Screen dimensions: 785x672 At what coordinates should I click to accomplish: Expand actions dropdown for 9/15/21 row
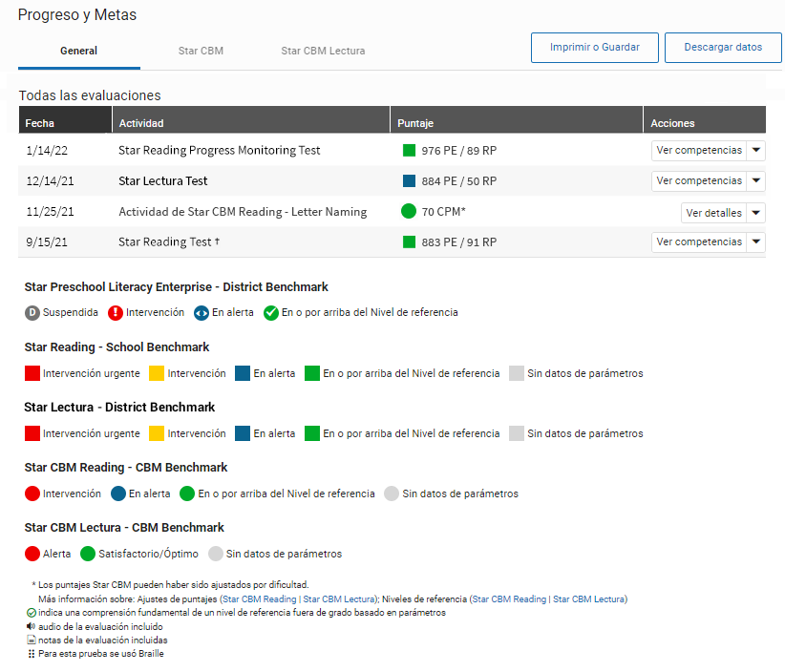[x=756, y=241]
